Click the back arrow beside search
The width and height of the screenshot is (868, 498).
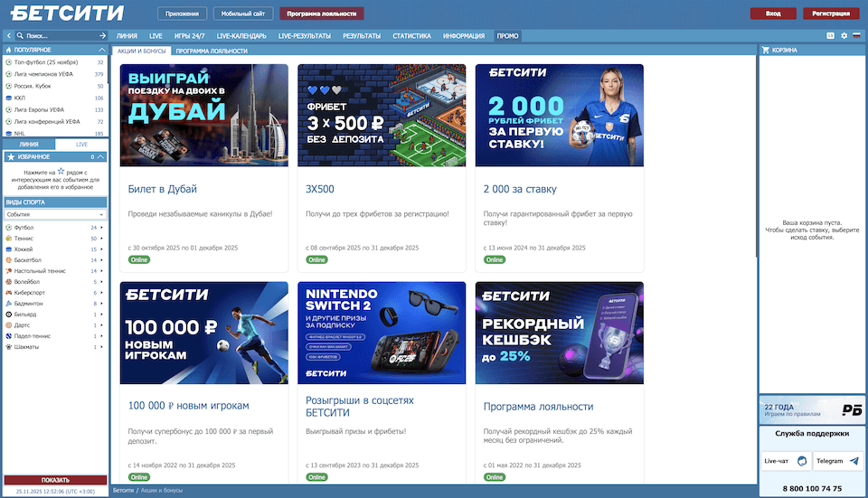(x=8, y=35)
